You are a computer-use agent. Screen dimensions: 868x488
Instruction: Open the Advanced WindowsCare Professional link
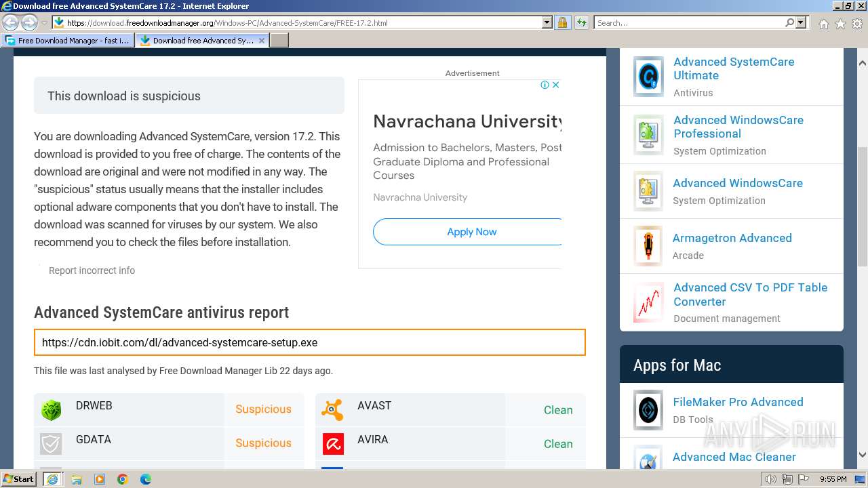coord(738,127)
